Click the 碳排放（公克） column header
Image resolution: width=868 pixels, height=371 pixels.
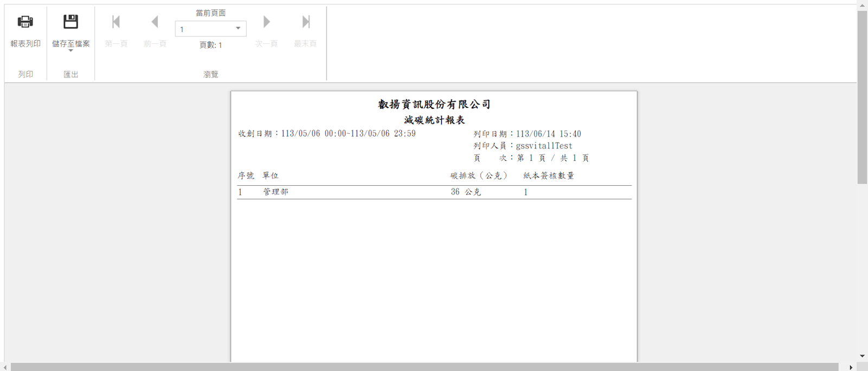click(x=479, y=175)
